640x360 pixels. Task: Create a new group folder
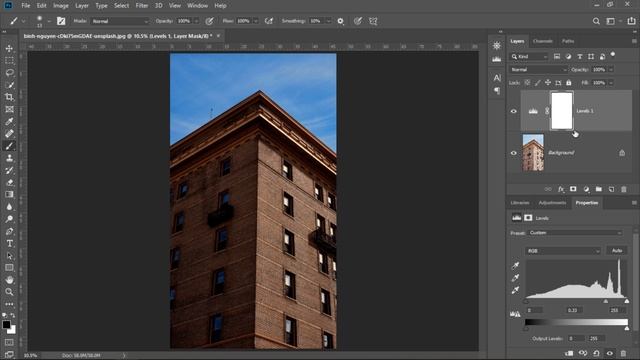click(x=599, y=189)
